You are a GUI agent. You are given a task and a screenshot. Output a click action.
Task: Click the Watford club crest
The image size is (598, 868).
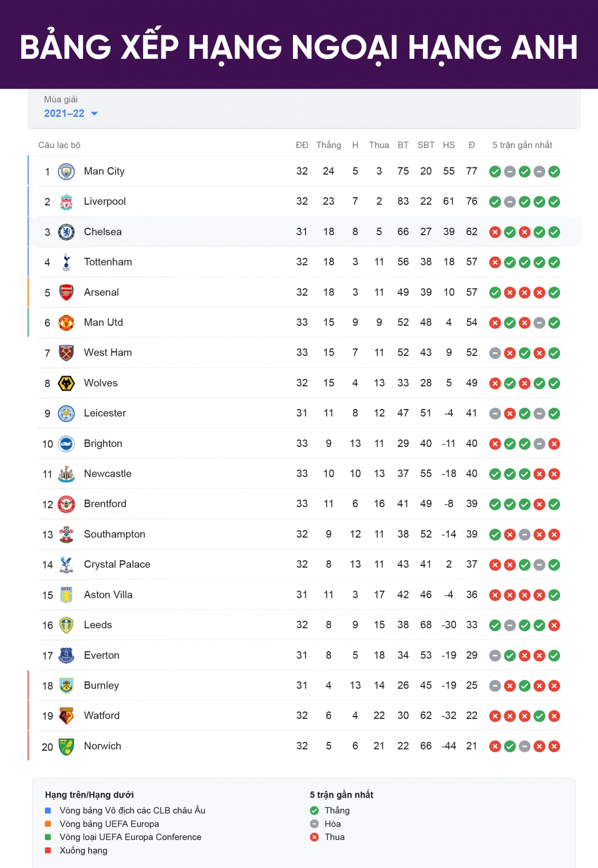point(66,716)
